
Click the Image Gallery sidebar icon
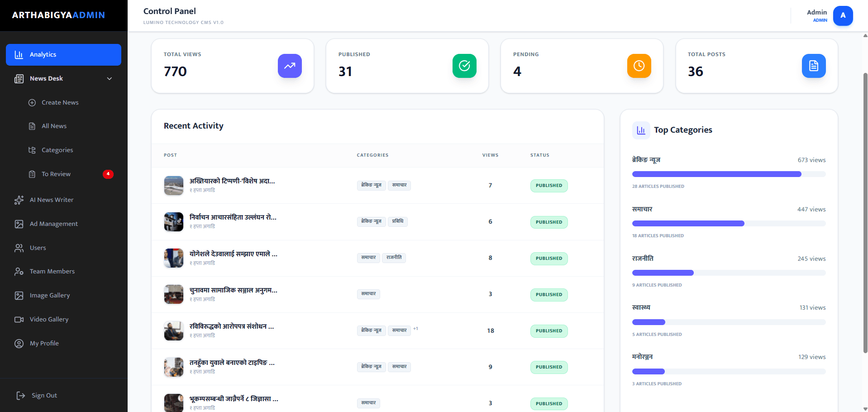[19, 295]
